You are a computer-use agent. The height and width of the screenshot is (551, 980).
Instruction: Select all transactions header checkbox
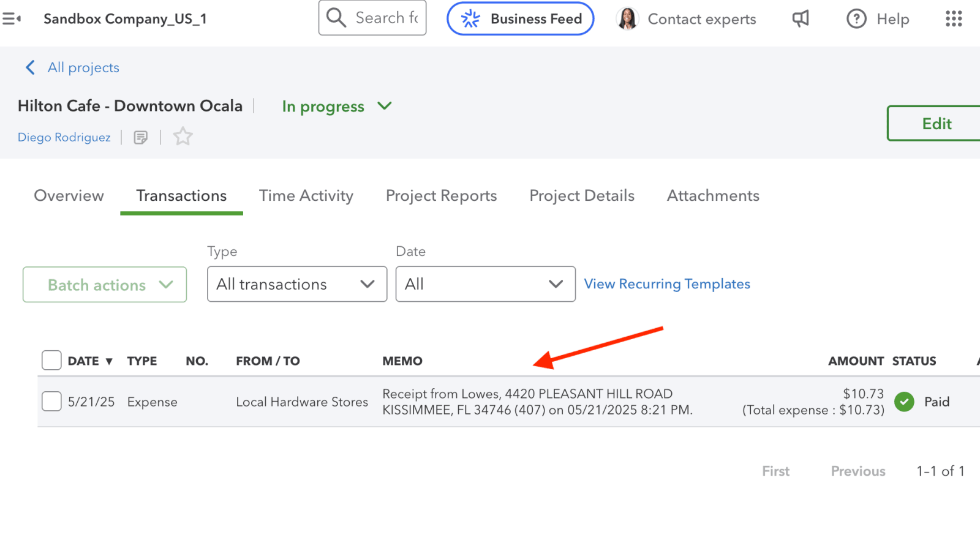coord(51,361)
